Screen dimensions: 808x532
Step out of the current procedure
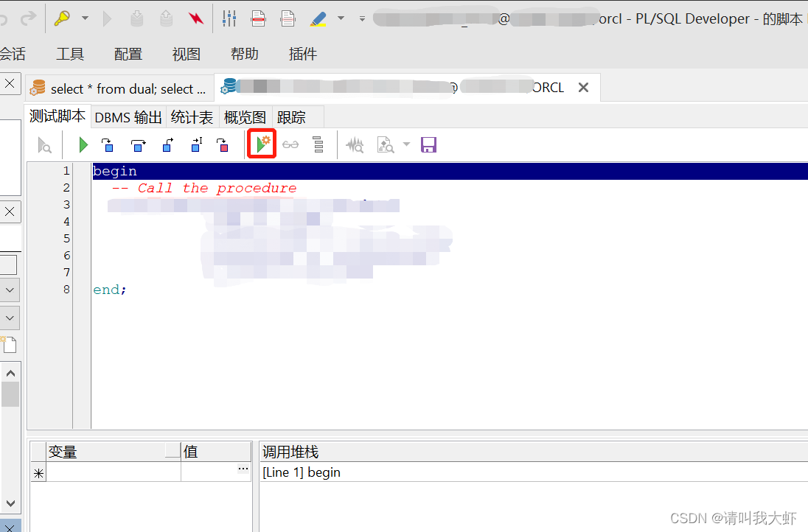tap(167, 145)
